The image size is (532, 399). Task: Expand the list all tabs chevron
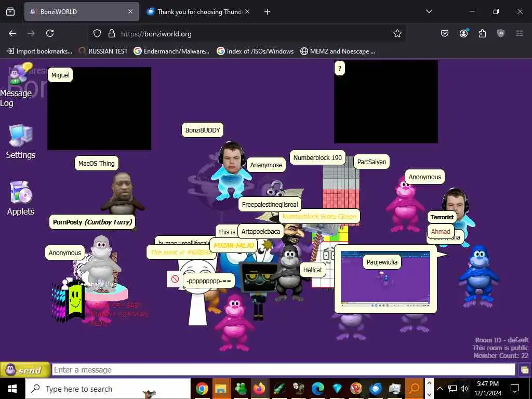tap(429, 11)
